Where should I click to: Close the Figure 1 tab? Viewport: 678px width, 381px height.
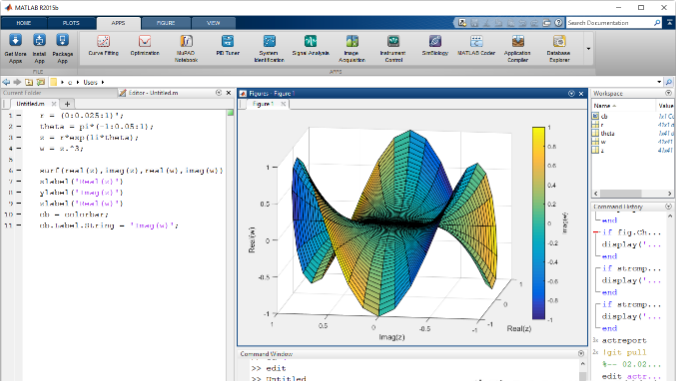point(283,104)
